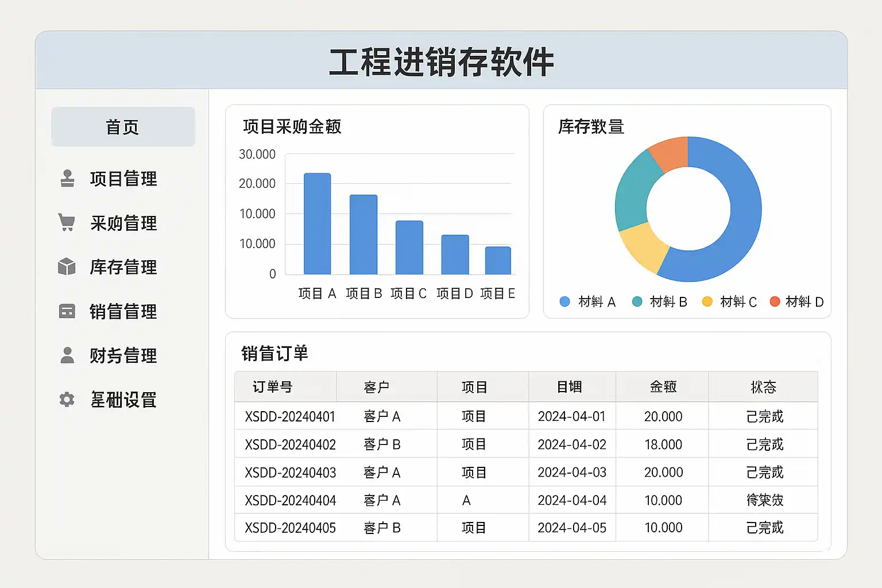Open the 项目管理 menu item

click(123, 179)
